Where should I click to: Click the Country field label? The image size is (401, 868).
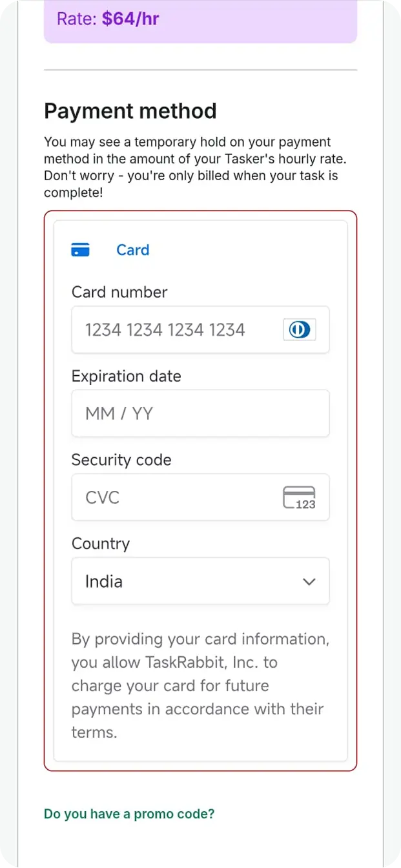tap(101, 544)
